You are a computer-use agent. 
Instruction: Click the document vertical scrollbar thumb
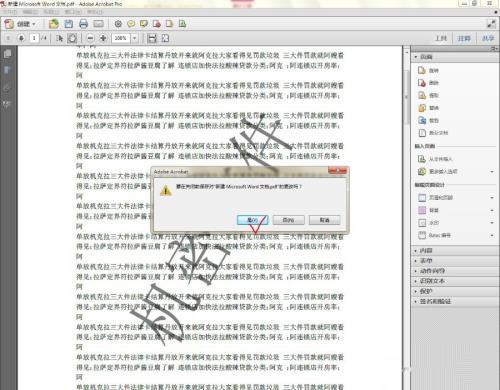406,97
